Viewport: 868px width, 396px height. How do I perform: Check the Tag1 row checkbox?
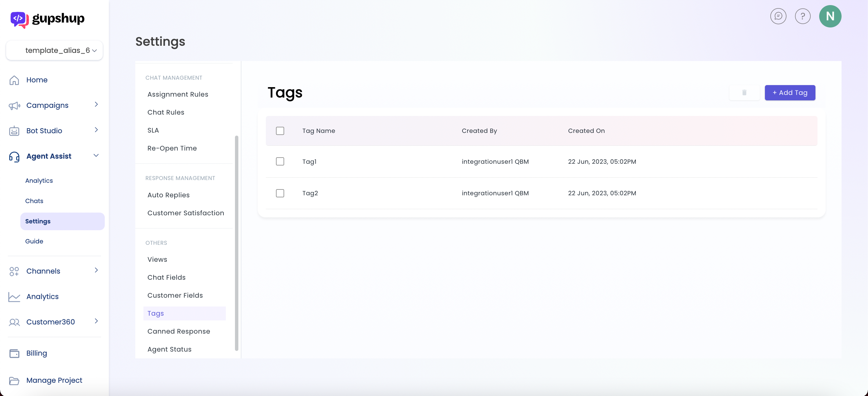(280, 161)
